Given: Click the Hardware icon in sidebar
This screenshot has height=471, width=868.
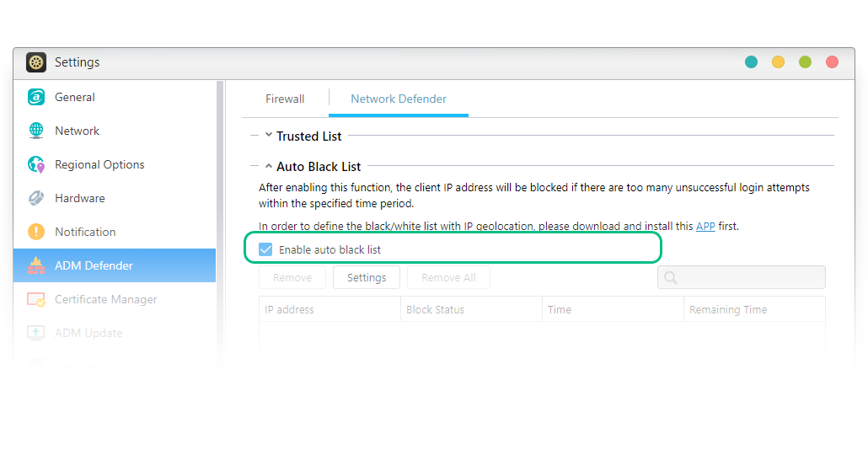Looking at the screenshot, I should pyautogui.click(x=36, y=198).
